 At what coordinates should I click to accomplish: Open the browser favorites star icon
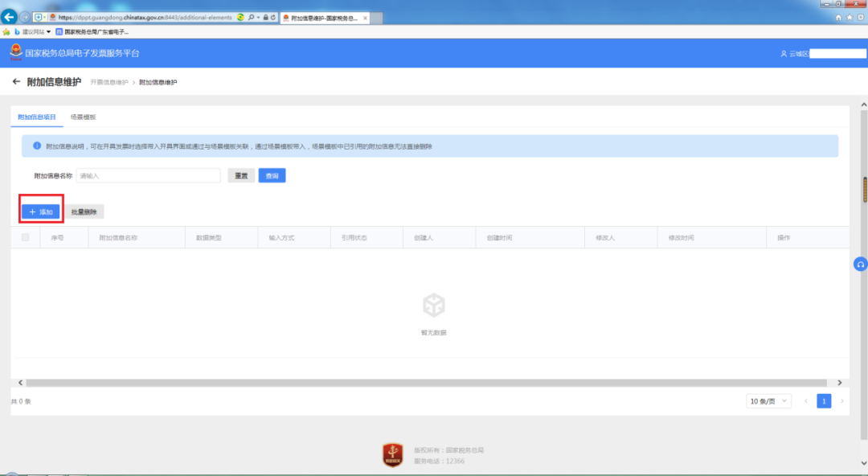pyautogui.click(x=850, y=18)
